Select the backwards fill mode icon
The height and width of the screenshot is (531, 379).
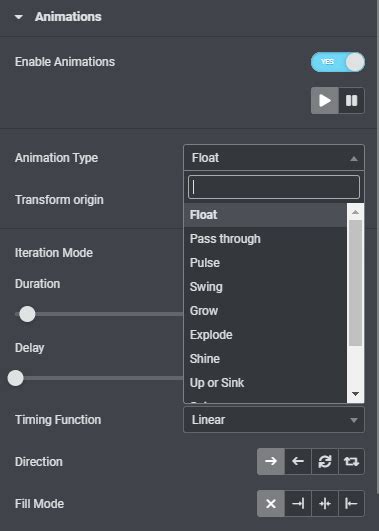[351, 504]
